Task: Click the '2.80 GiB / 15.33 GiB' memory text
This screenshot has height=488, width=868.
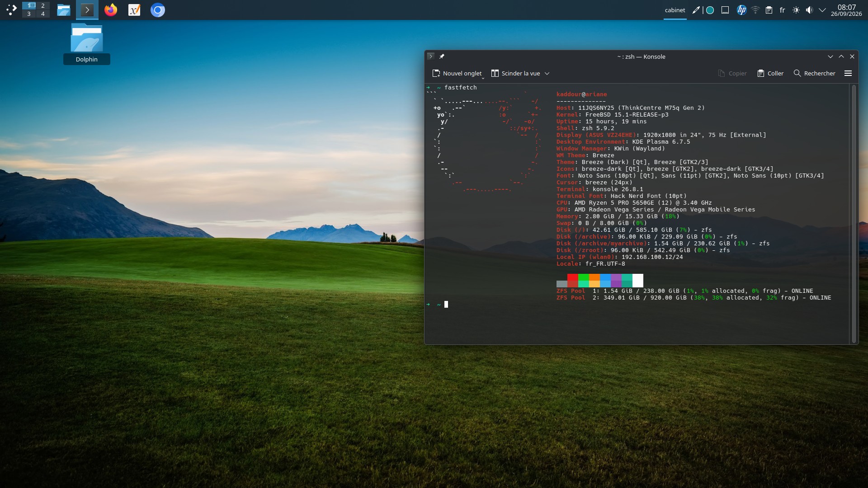Action: 621,216
